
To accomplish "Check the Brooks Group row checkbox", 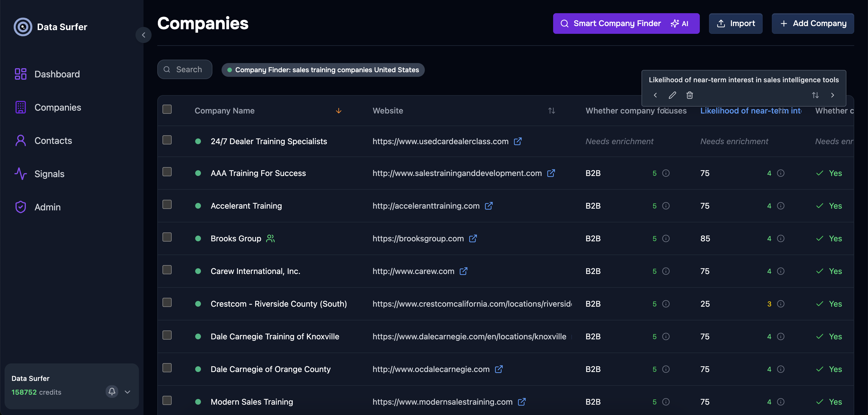I will (x=167, y=237).
